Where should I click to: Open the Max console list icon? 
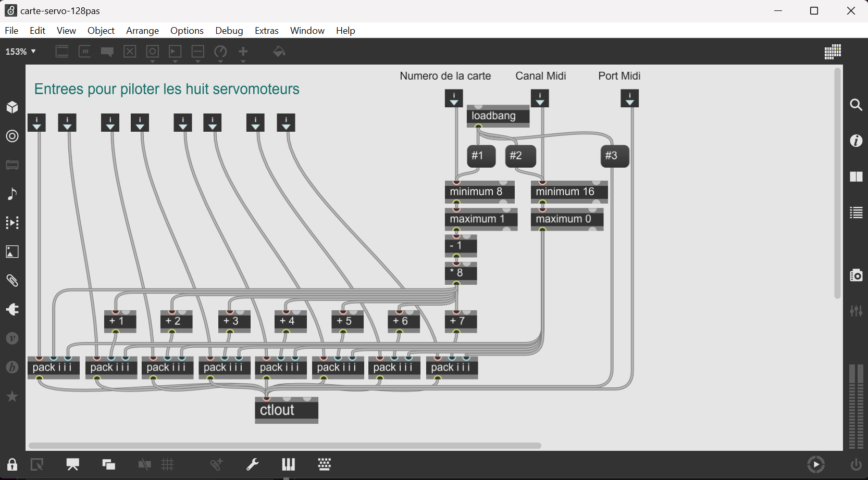coord(856,212)
